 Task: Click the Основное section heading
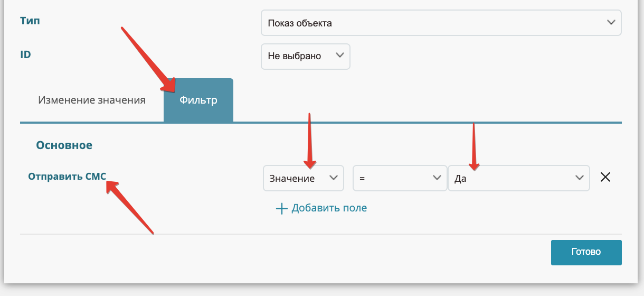[64, 145]
